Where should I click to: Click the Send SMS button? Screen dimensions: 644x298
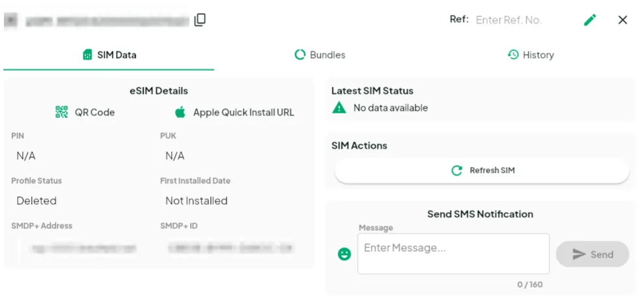pos(592,254)
